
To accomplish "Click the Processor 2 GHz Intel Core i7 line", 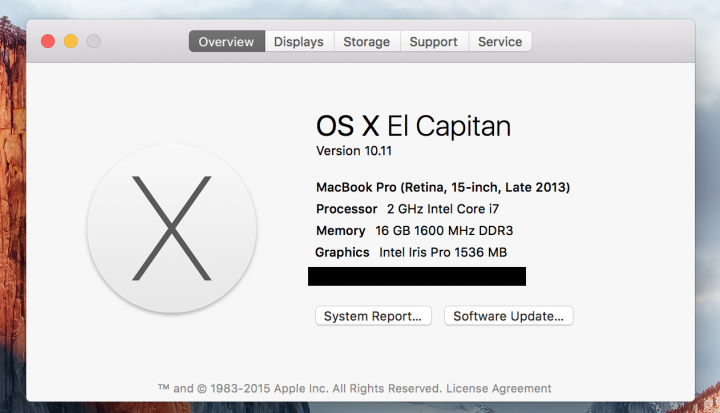I will 407,209.
